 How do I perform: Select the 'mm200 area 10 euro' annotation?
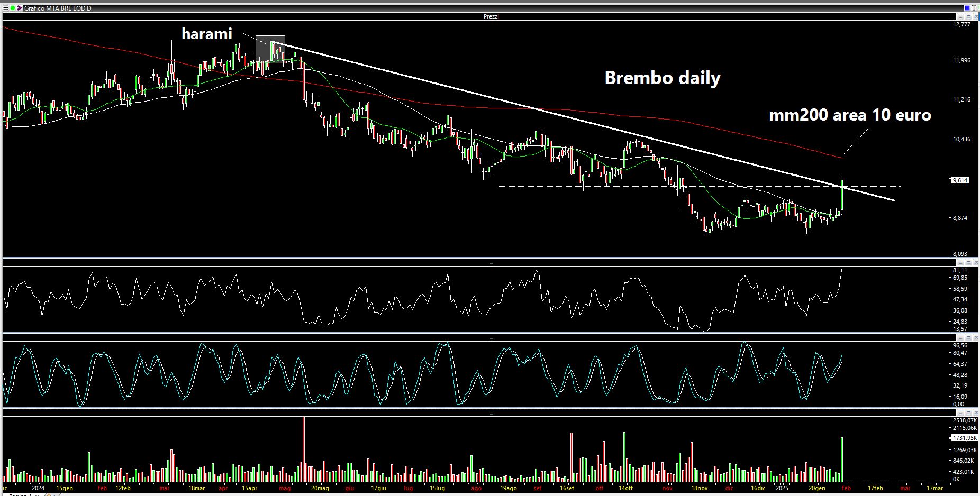(x=850, y=115)
